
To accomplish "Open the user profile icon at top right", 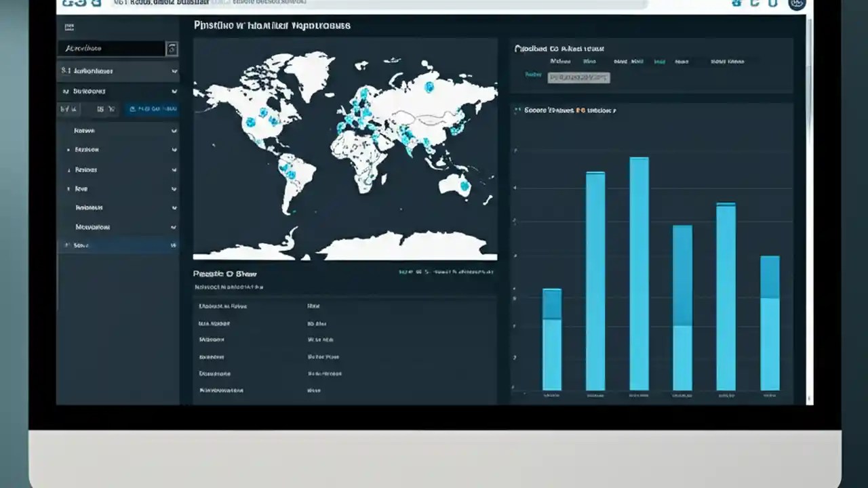I will click(797, 5).
